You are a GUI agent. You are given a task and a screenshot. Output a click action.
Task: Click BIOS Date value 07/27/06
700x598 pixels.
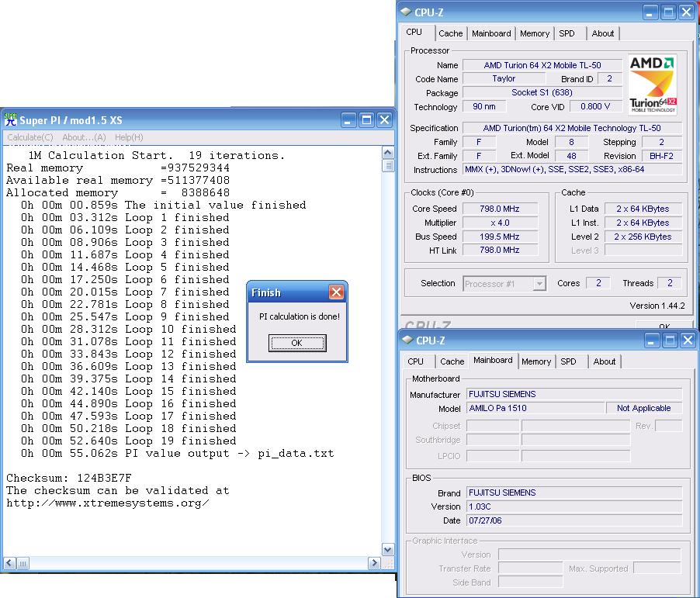[x=574, y=520]
